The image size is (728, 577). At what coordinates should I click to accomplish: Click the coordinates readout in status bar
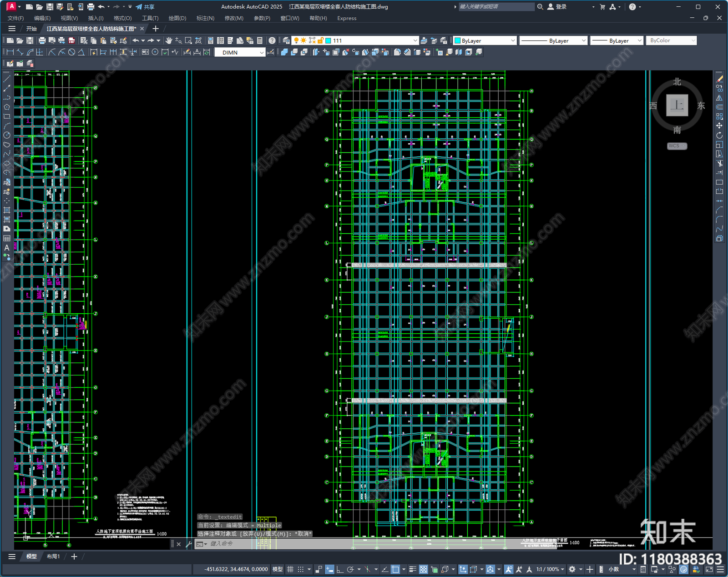(236, 569)
